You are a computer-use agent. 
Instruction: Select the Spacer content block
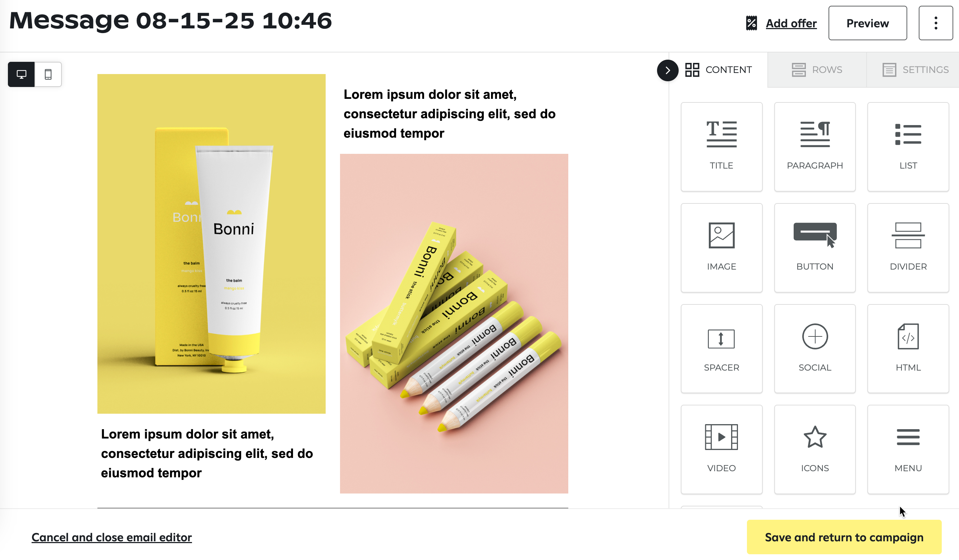click(x=721, y=349)
